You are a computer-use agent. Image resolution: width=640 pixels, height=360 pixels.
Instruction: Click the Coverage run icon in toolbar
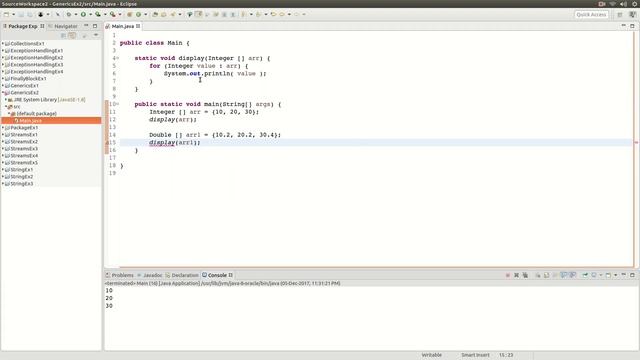(x=98, y=14)
